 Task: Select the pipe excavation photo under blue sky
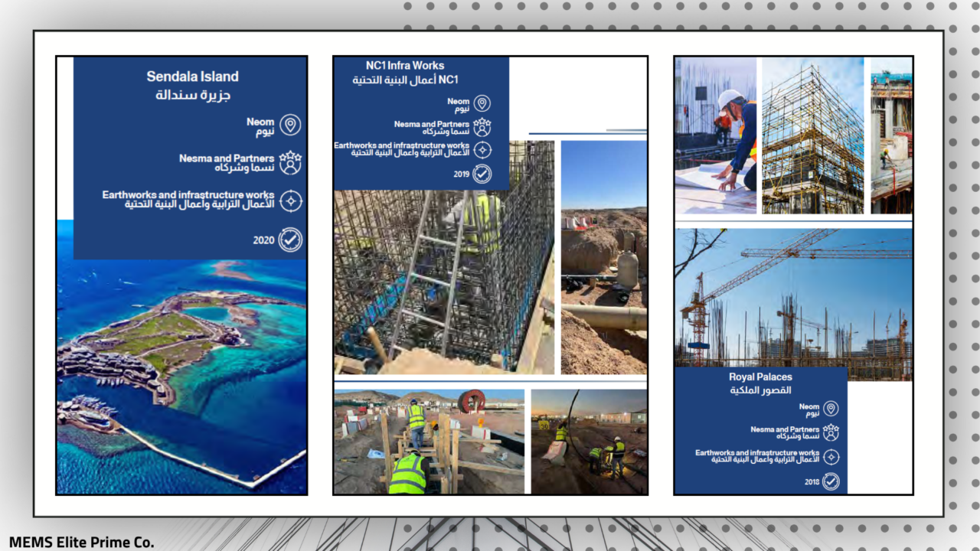[x=604, y=257]
